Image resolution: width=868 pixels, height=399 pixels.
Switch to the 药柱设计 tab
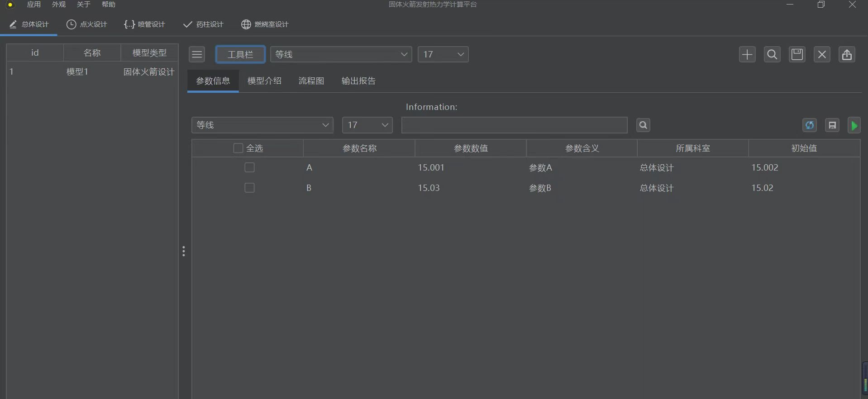click(203, 24)
